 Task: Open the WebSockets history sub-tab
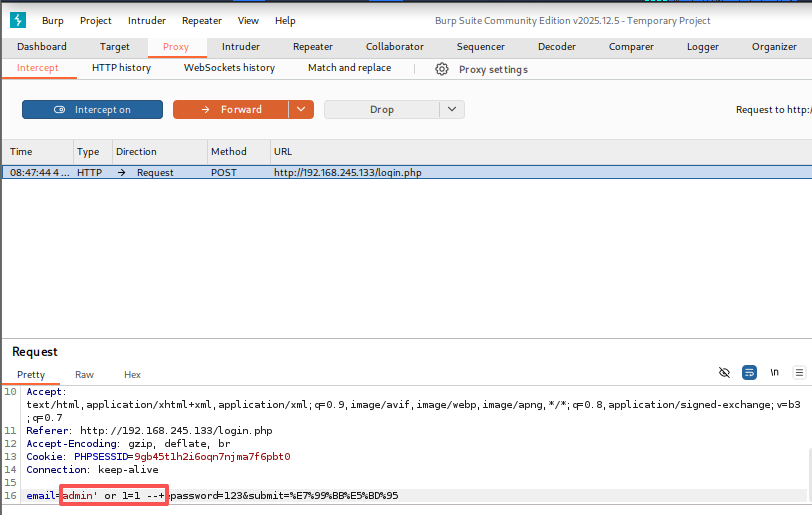coord(229,68)
